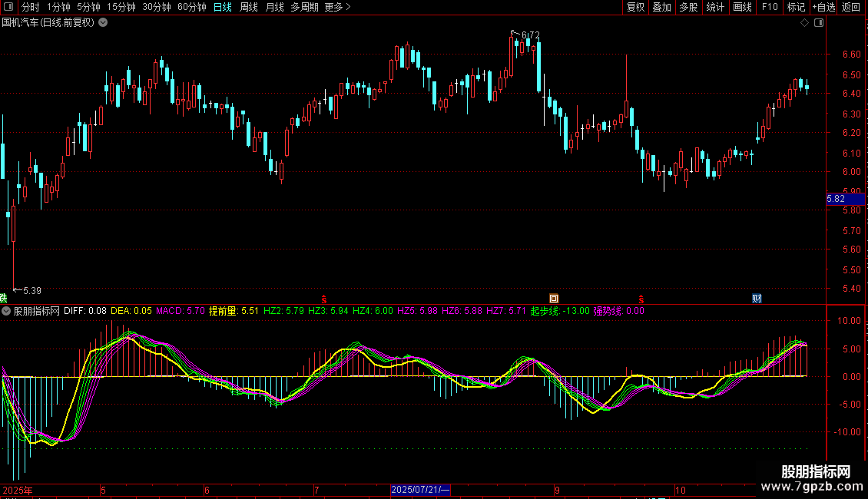This screenshot has height=499, width=868.
Task: Click the diamond icon at chart top-right
Action: (x=804, y=23)
